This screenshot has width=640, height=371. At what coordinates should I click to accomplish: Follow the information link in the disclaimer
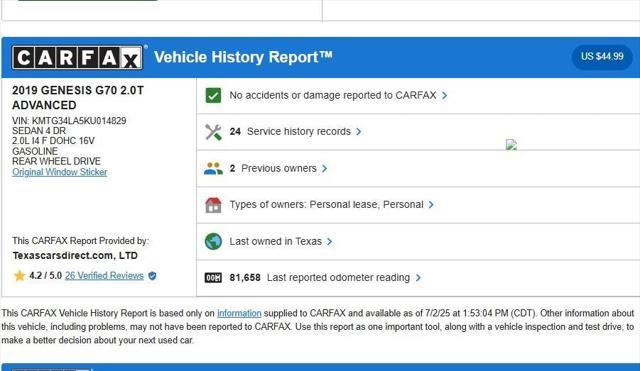[239, 313]
